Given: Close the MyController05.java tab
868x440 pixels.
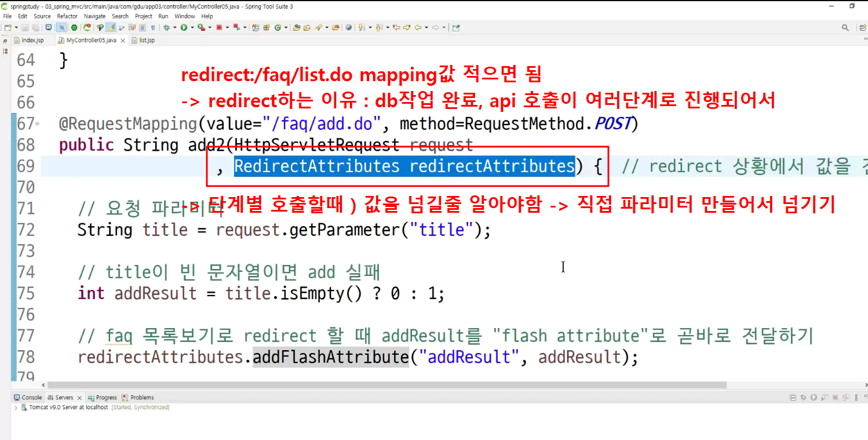Looking at the screenshot, I should click(122, 40).
